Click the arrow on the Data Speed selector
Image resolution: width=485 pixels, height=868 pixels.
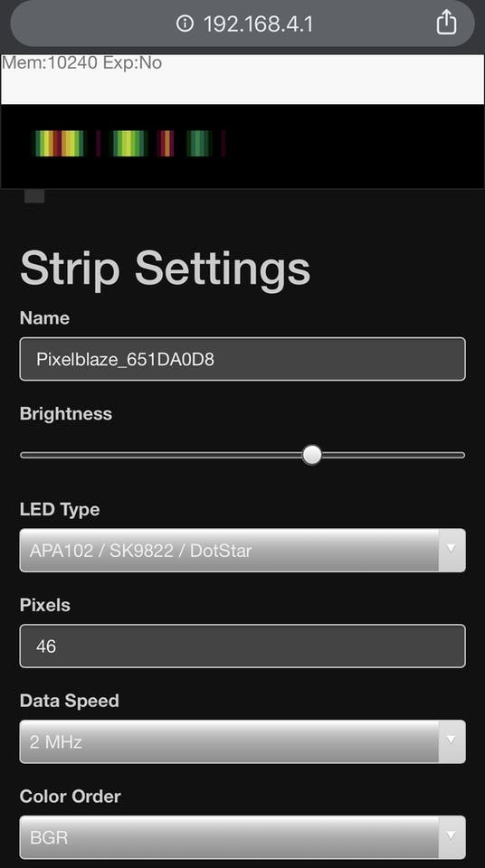click(x=452, y=741)
